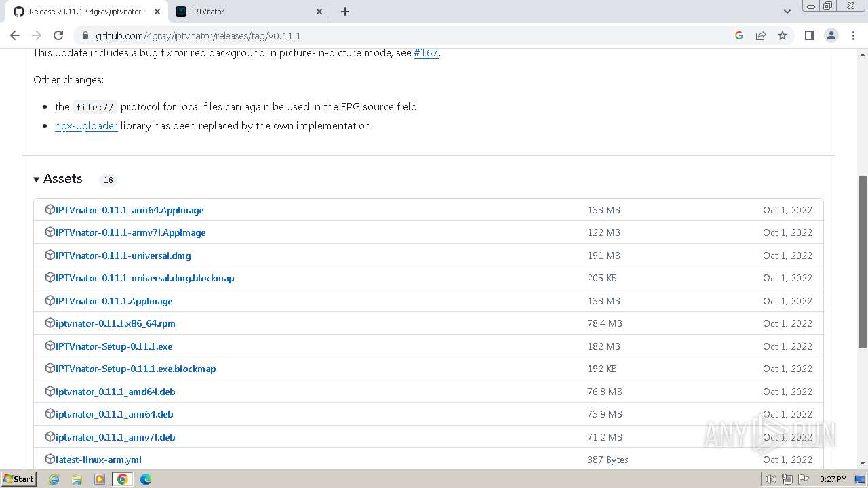This screenshot has width=868, height=488.
Task: Switch to the Release v0.11.1 GitHub tab
Action: 85,12
